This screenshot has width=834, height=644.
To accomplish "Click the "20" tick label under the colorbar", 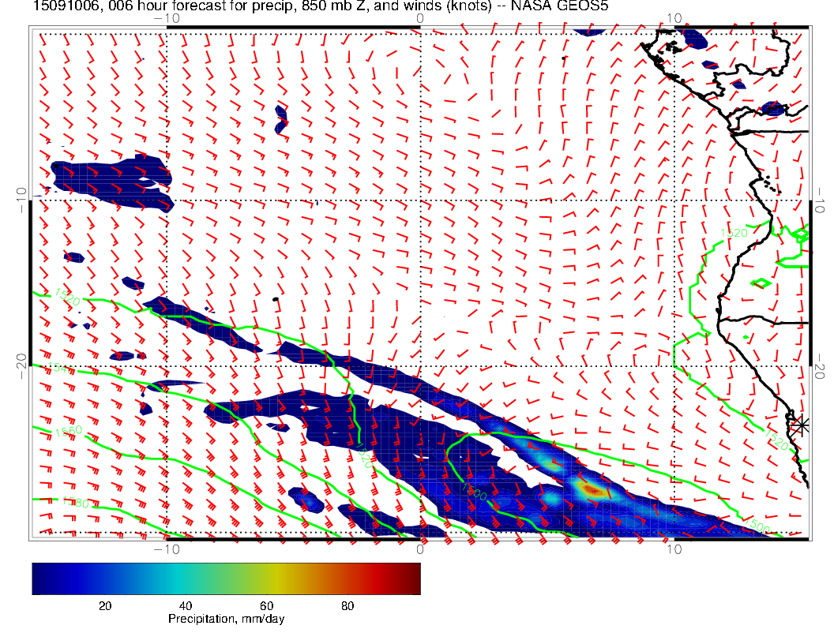I will click(105, 606).
